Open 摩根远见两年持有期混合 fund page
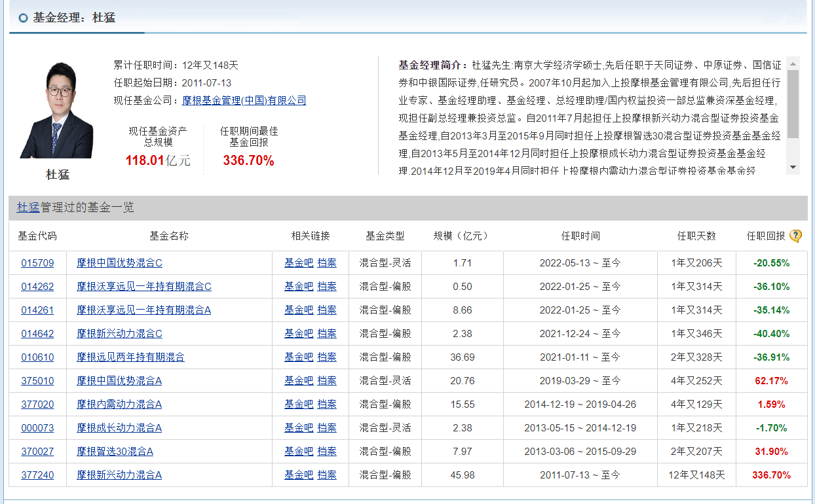 click(x=130, y=357)
